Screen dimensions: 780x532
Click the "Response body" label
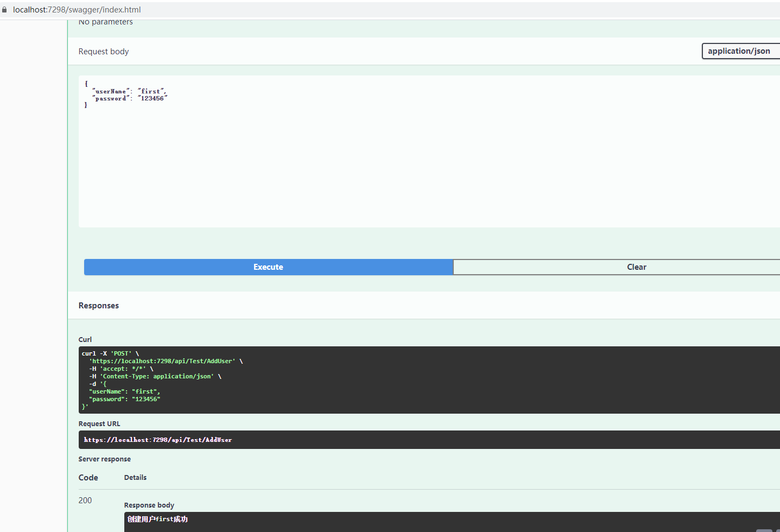pyautogui.click(x=149, y=505)
